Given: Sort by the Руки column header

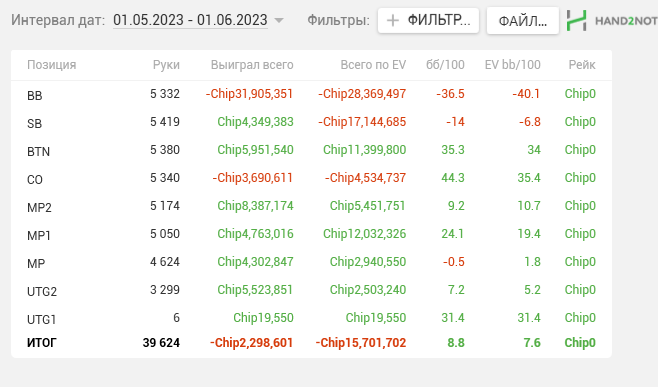Looking at the screenshot, I should tap(166, 65).
